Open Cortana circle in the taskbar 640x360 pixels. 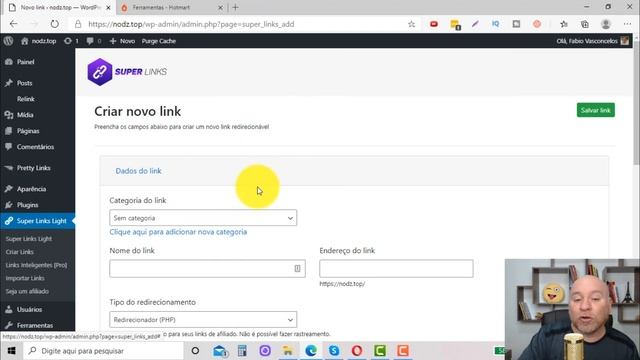tap(195, 351)
